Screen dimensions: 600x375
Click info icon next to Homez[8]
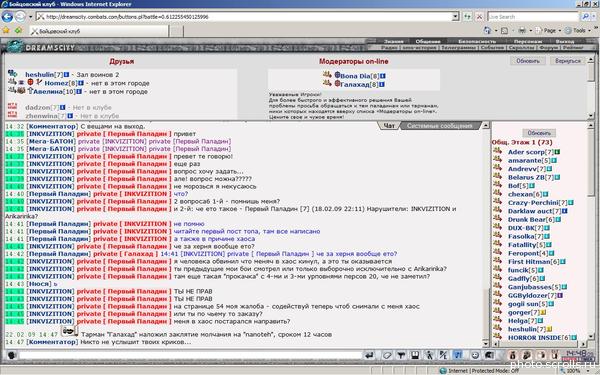point(81,83)
